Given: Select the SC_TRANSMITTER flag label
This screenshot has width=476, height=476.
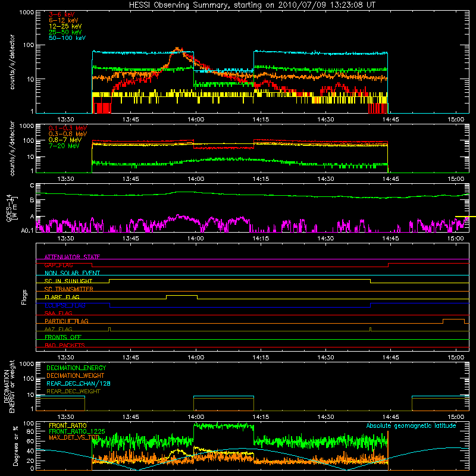Looking at the screenshot, I should [69, 289].
